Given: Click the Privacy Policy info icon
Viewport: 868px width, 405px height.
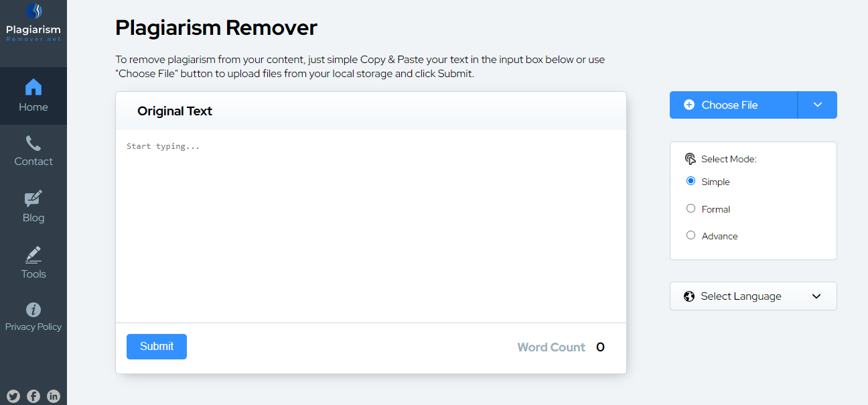Looking at the screenshot, I should [33, 311].
